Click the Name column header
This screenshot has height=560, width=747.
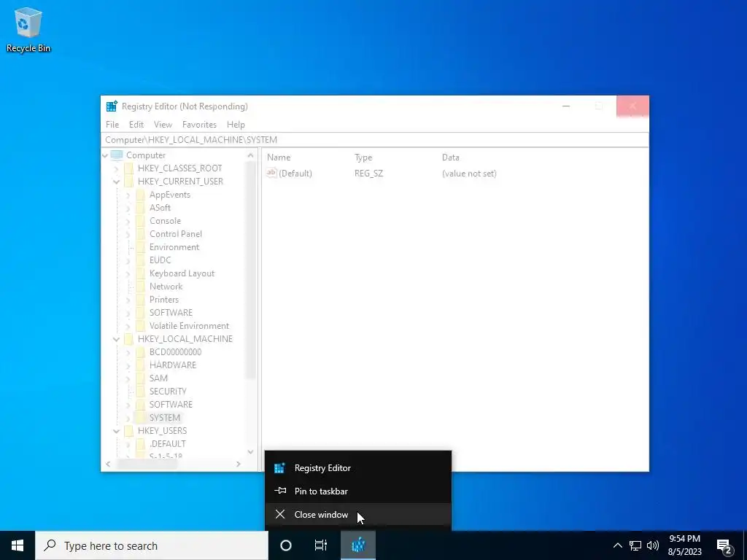279,157
